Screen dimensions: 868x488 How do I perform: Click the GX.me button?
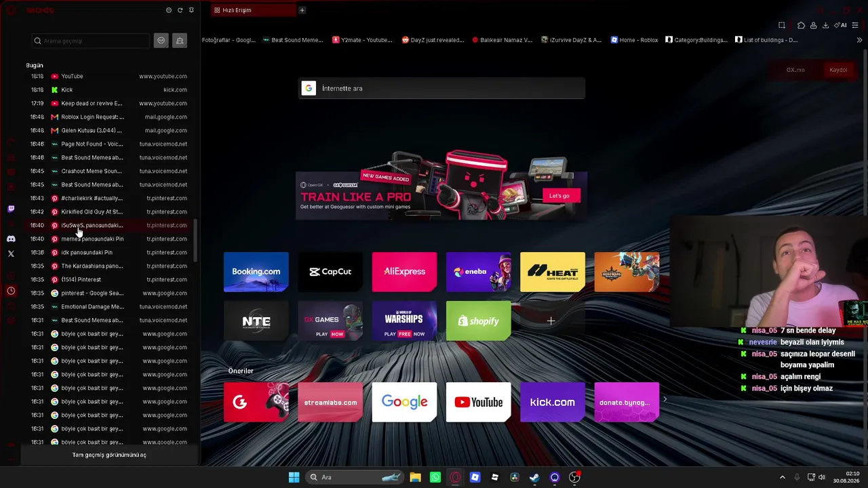coord(795,70)
